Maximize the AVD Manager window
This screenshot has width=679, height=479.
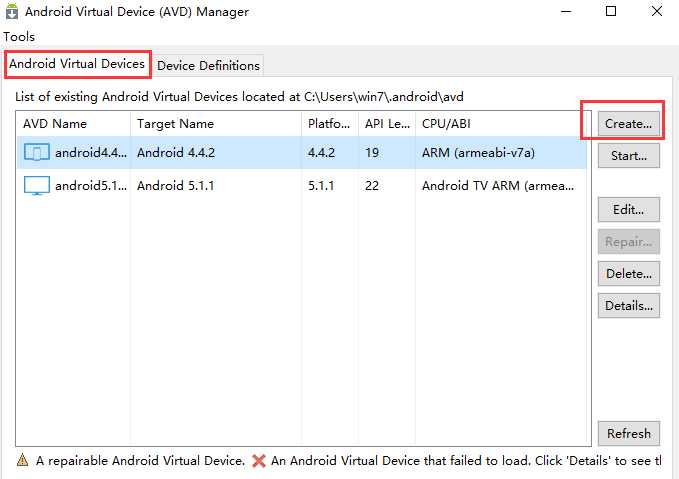tap(611, 11)
